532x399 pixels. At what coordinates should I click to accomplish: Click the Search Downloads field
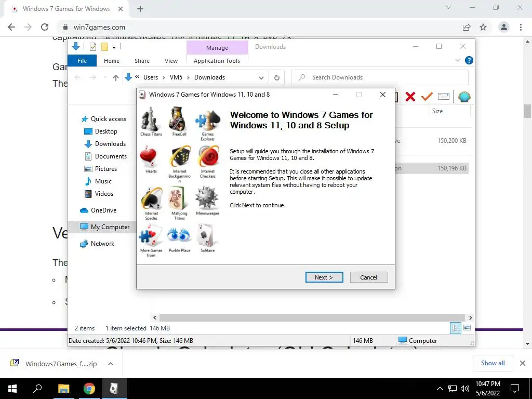click(x=380, y=77)
